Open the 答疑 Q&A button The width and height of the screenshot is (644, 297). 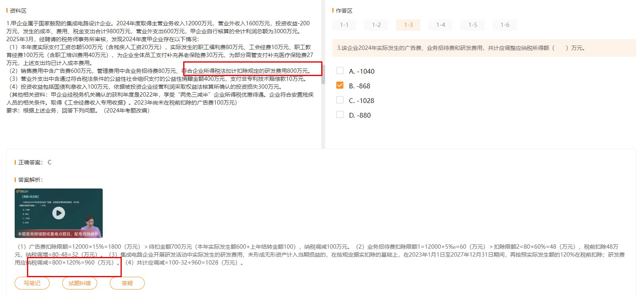(x=127, y=283)
